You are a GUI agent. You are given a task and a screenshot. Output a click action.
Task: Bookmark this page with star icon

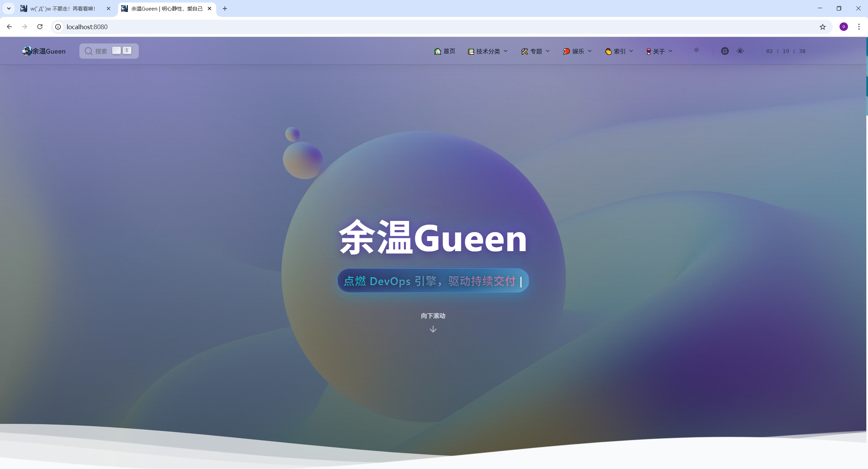point(823,27)
